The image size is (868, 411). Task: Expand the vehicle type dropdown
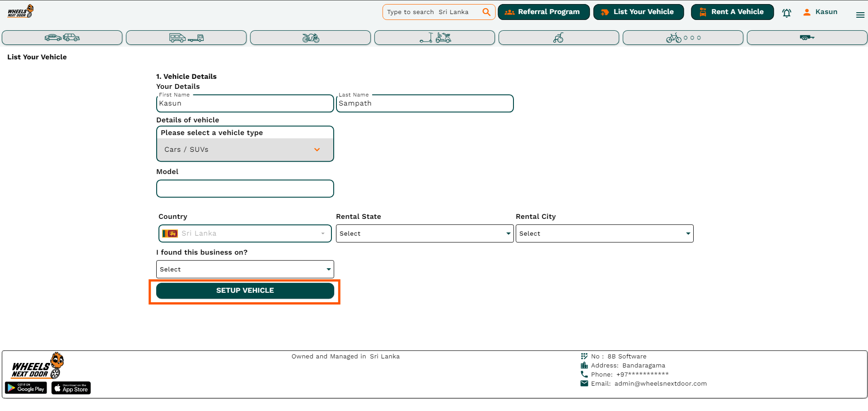245,150
